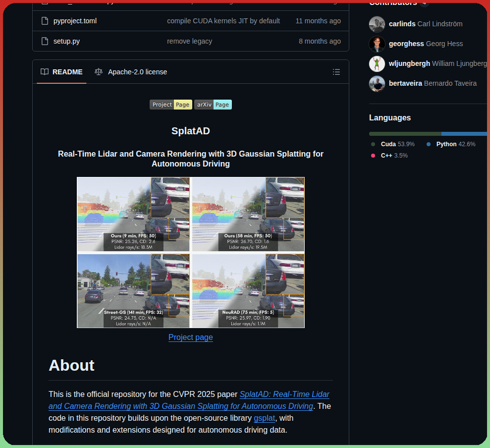The width and height of the screenshot is (490, 448).
Task: Switch to the Apache-2.0 license tab
Action: (131, 72)
